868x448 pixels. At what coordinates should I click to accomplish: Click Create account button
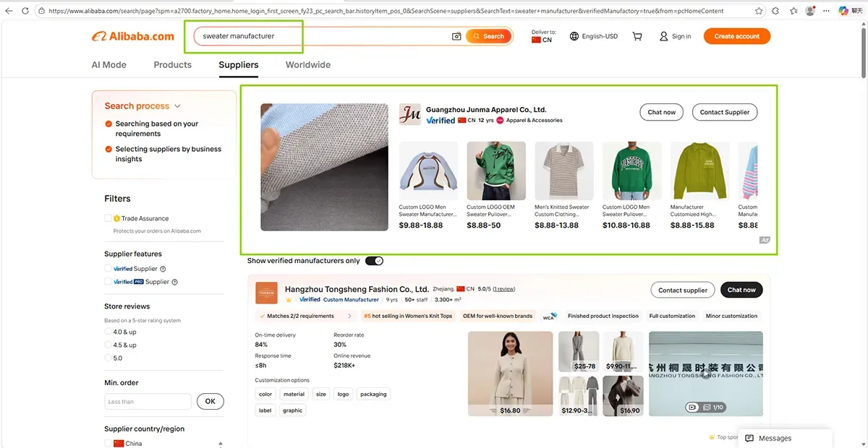(x=737, y=36)
